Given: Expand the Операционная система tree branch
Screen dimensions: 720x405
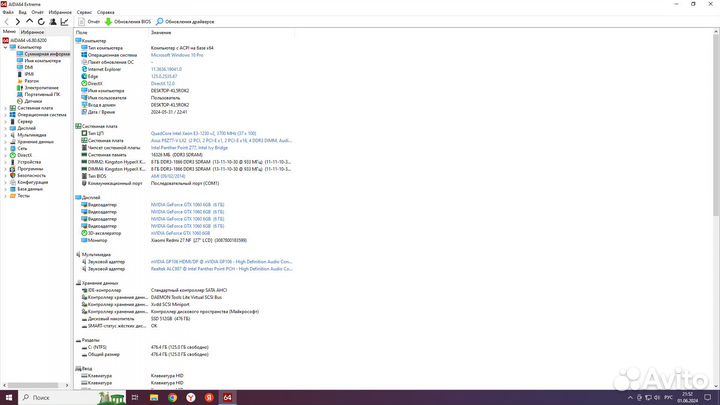Looking at the screenshot, I should pyautogui.click(x=6, y=115).
